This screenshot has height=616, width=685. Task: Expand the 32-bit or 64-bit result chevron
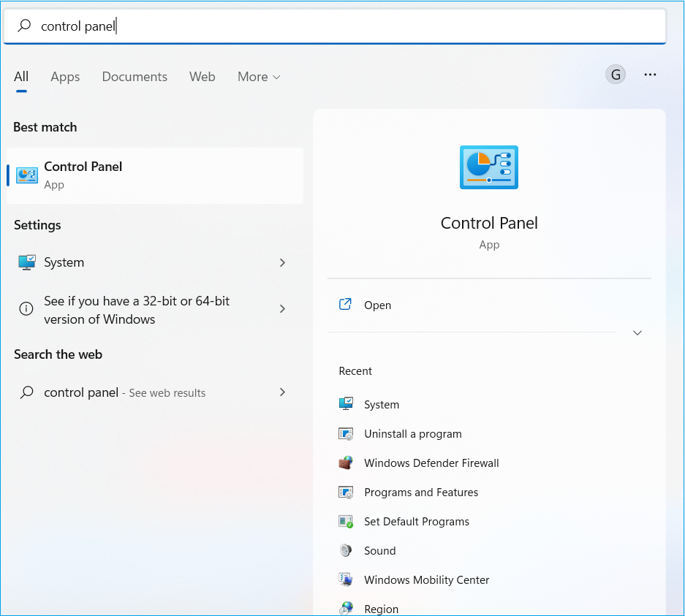coord(282,308)
